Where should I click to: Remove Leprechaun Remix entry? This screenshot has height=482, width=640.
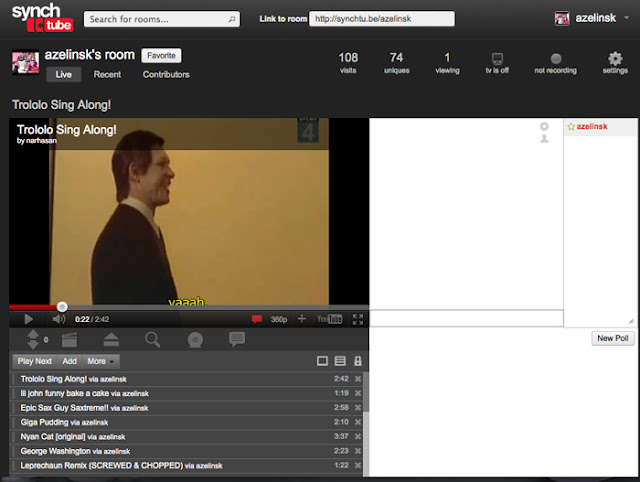[358, 465]
